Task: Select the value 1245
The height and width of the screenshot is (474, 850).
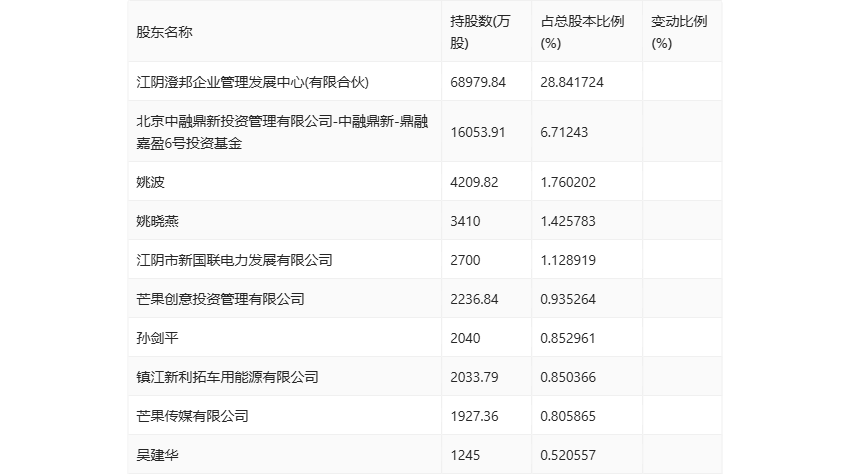Action: pos(465,455)
